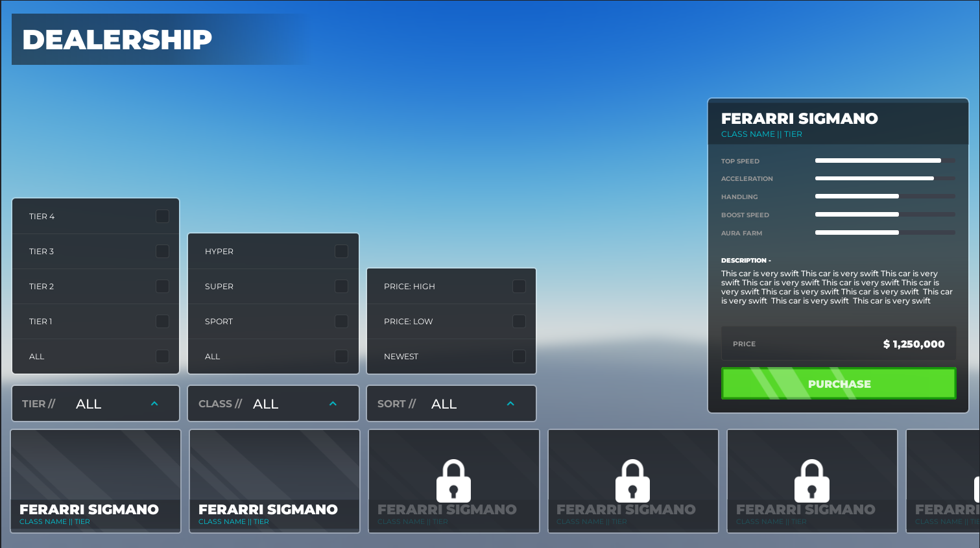Select the TIER 2 option label
The height and width of the screenshot is (548, 980).
(x=42, y=287)
